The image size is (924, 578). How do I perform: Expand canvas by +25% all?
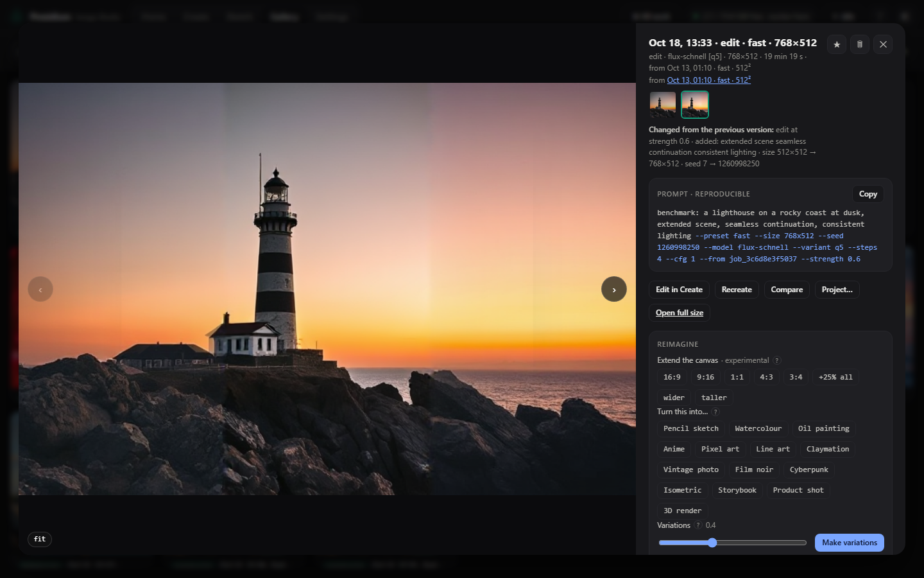(x=835, y=377)
